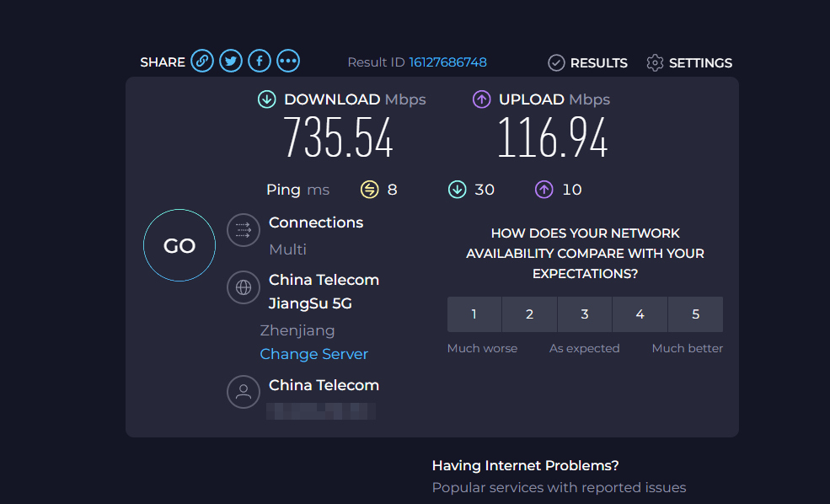
Task: Open the Settings menu
Action: click(x=689, y=63)
